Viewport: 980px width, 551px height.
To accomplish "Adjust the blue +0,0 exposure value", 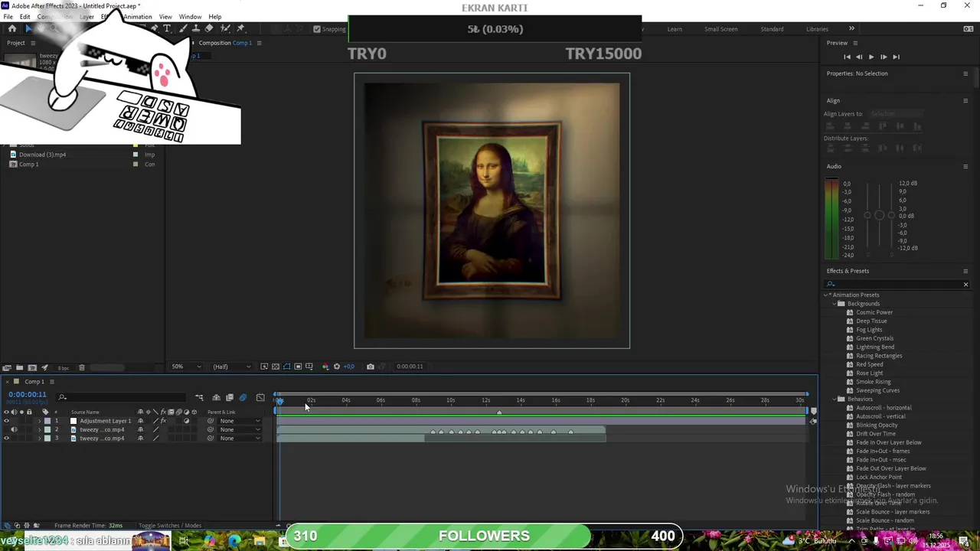I will click(348, 367).
